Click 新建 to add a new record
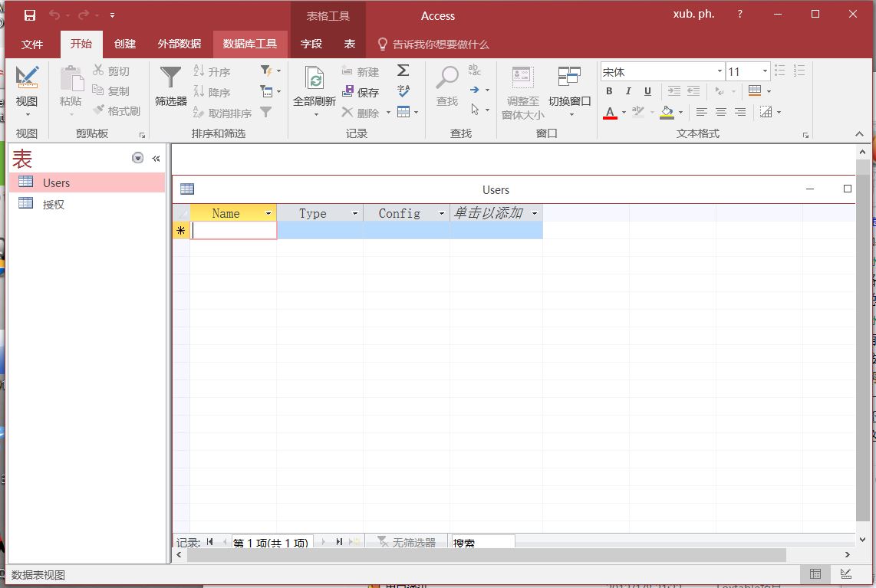Viewport: 876px width, 588px height. click(361, 71)
